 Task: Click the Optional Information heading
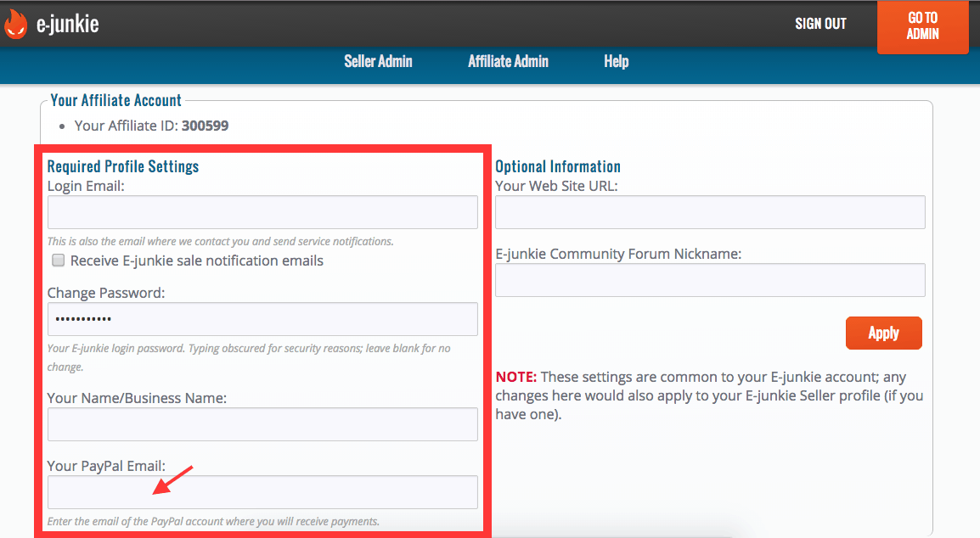(558, 166)
